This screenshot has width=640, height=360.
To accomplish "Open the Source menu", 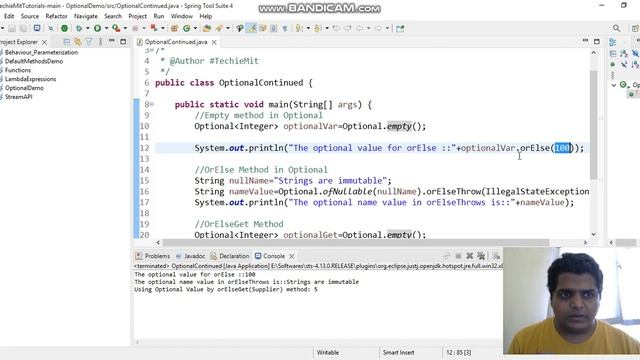I will [x=30, y=16].
